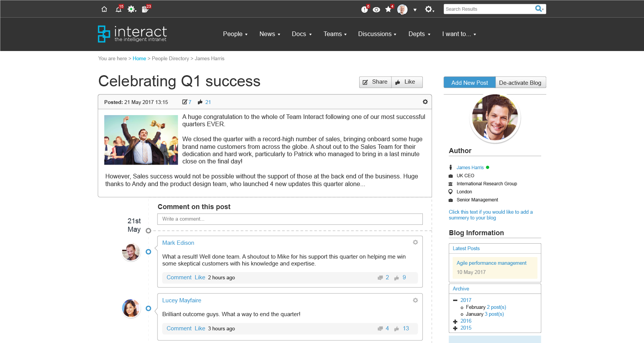Open the flower-shaped apps icon menu

pos(132,9)
